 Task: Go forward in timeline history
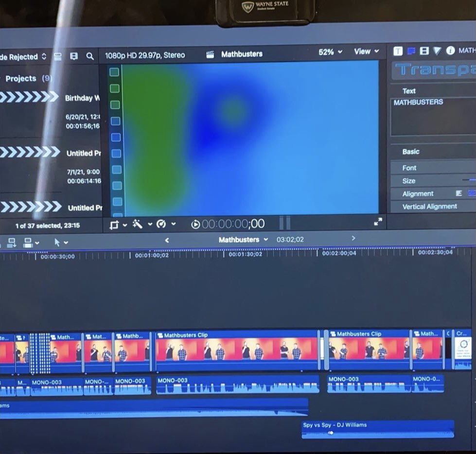click(353, 239)
